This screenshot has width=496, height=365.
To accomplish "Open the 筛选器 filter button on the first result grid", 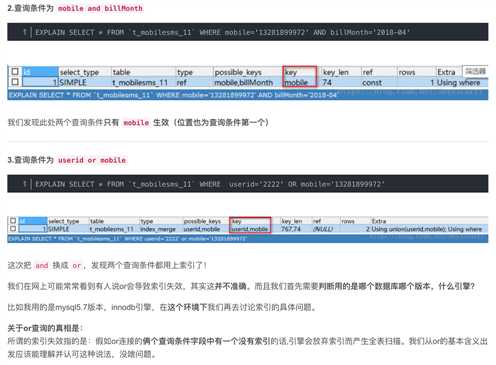I will tap(475, 71).
